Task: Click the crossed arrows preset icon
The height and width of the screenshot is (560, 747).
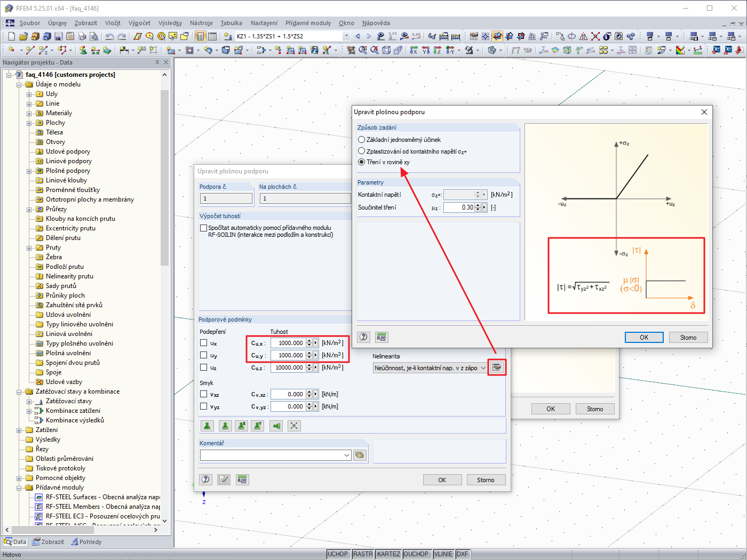Action: point(294,426)
